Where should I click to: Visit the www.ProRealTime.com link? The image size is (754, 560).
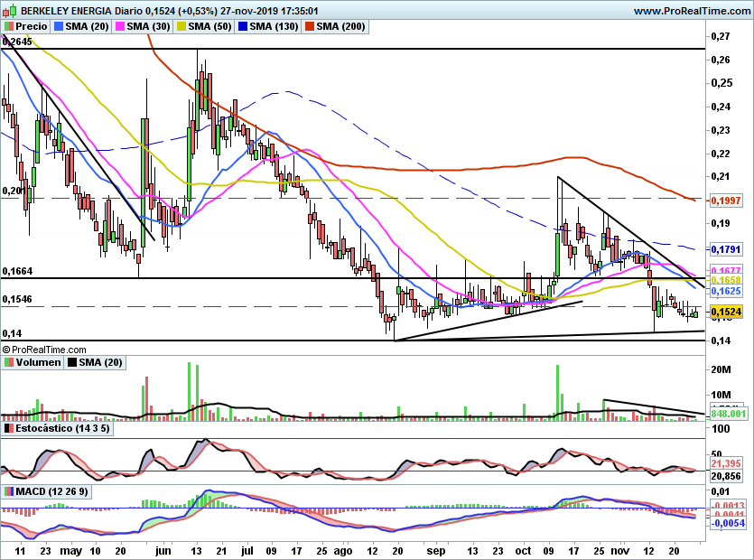coord(692,11)
